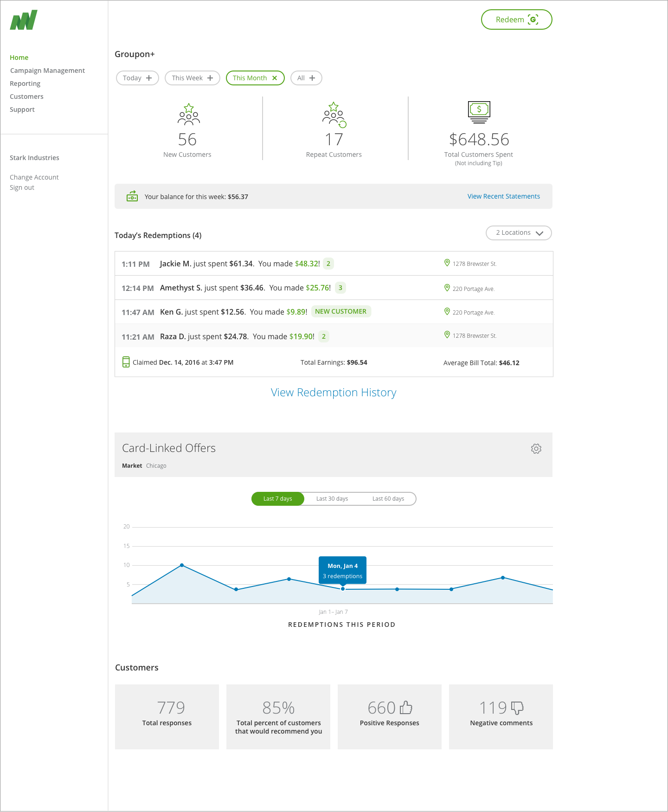This screenshot has width=668, height=812.
Task: Go to Home in sidebar
Action: pyautogui.click(x=19, y=58)
